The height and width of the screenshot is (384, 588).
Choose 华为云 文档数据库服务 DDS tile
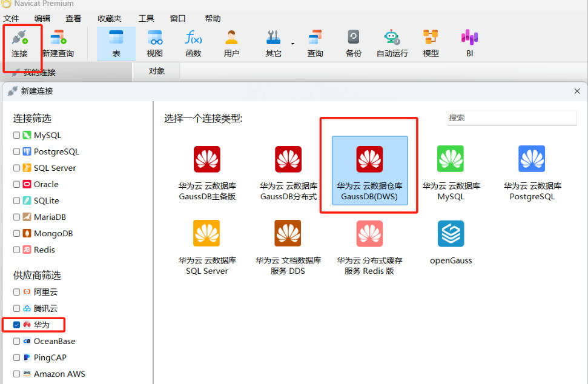288,248
